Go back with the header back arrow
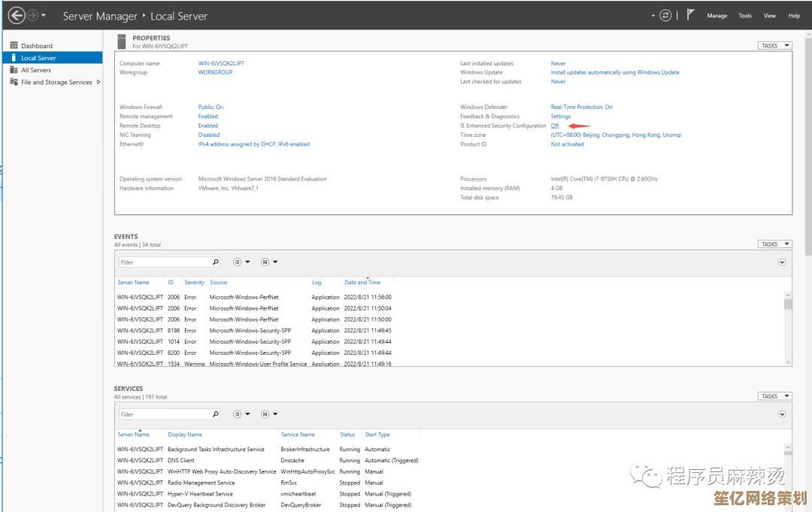The width and height of the screenshot is (812, 512). (x=17, y=16)
